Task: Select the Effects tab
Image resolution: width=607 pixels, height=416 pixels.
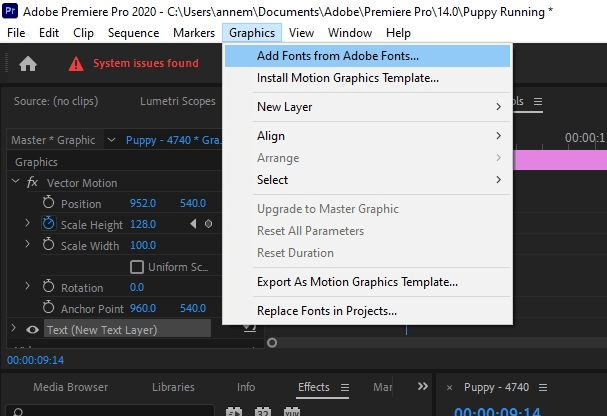Action: coord(314,387)
